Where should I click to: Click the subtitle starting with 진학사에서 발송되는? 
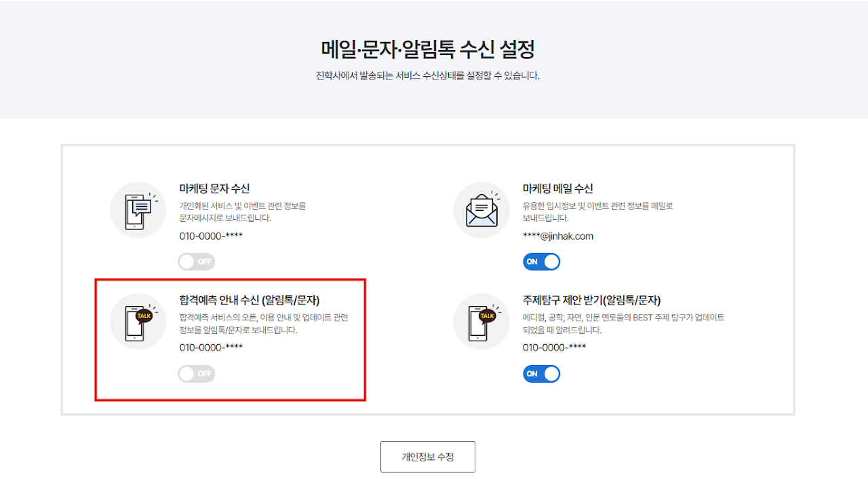click(428, 76)
